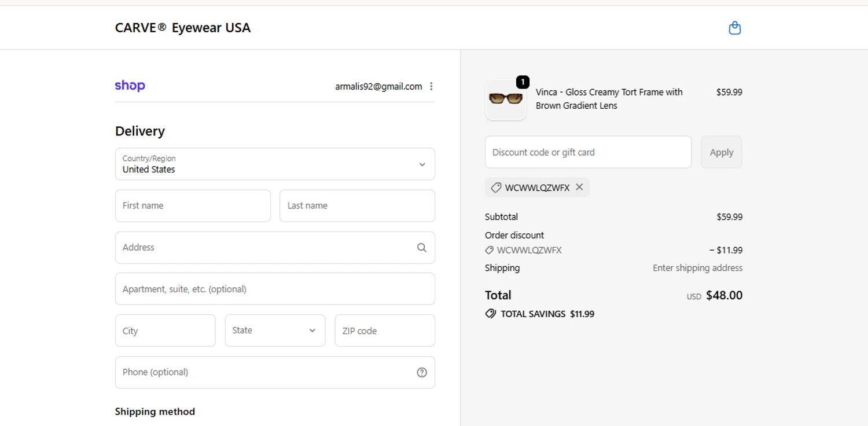Click the Address input field

(275, 248)
